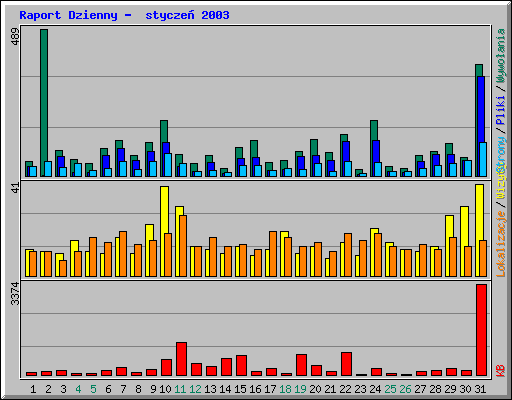Click day label "13" on the x-axis

[x=210, y=389]
